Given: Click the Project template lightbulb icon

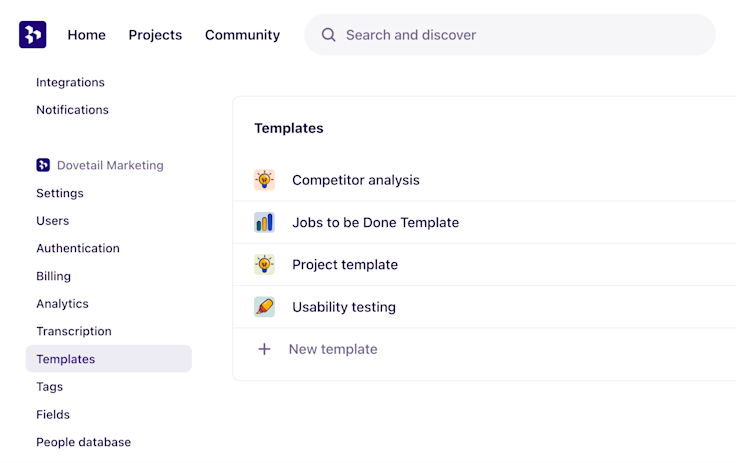Looking at the screenshot, I should click(x=264, y=265).
